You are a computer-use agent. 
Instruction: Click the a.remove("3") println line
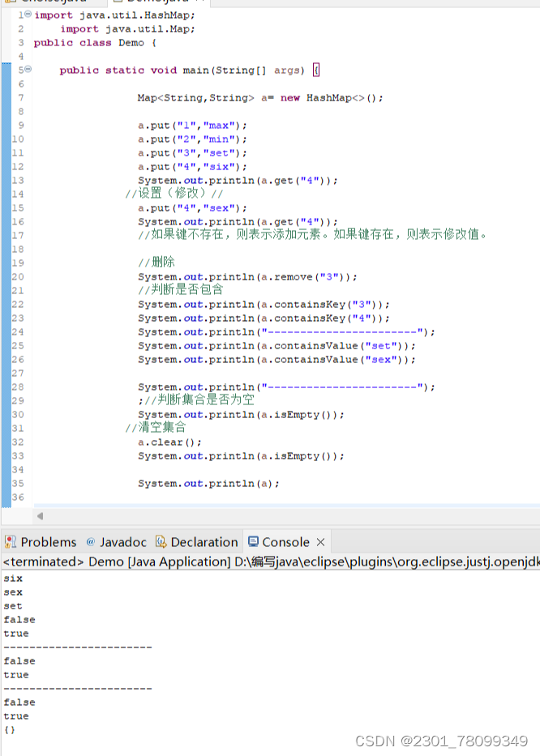(x=247, y=277)
